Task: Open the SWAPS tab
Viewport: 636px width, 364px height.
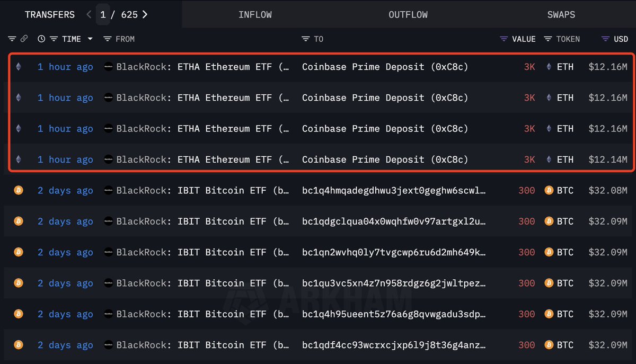Action: pos(561,14)
